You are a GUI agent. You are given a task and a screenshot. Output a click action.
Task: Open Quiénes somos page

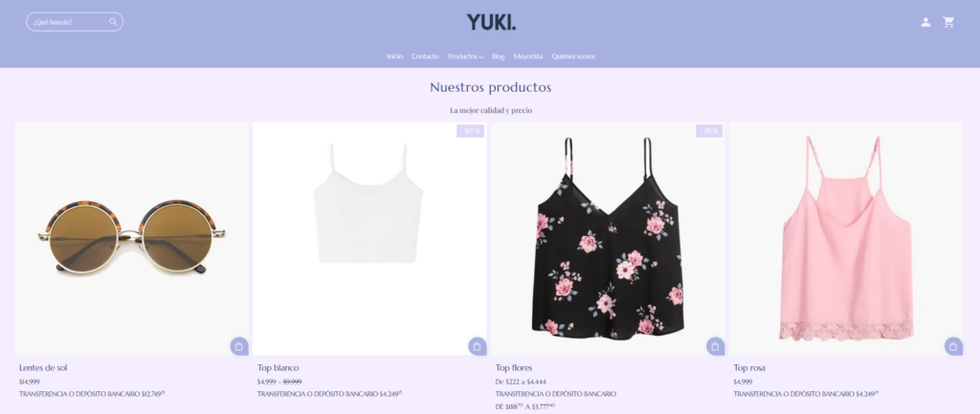pos(573,56)
